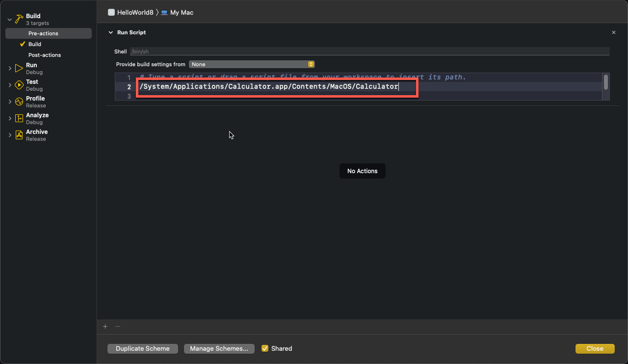Image resolution: width=628 pixels, height=364 pixels.
Task: Click the Analyze icon in sidebar
Action: [19, 118]
